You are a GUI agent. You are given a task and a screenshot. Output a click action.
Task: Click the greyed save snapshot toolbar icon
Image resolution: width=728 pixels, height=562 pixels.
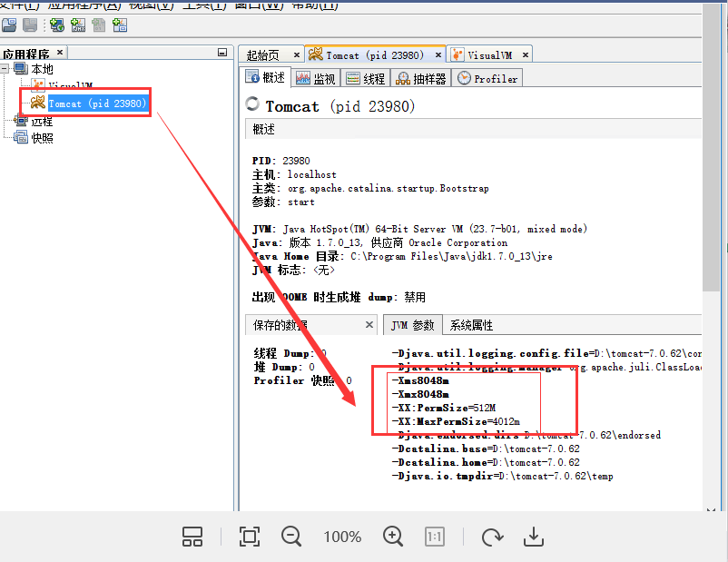(x=30, y=25)
